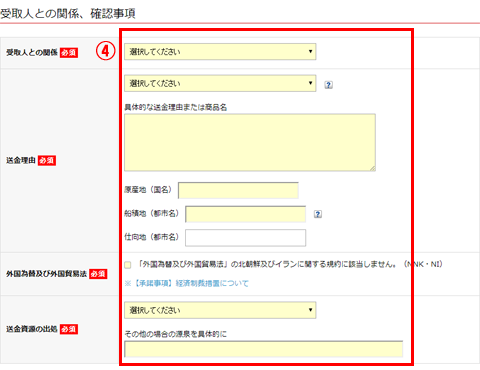This screenshot has height=370, width=480.
Task: Click the 受取人との関係、確認事項 heading
Action: click(68, 14)
